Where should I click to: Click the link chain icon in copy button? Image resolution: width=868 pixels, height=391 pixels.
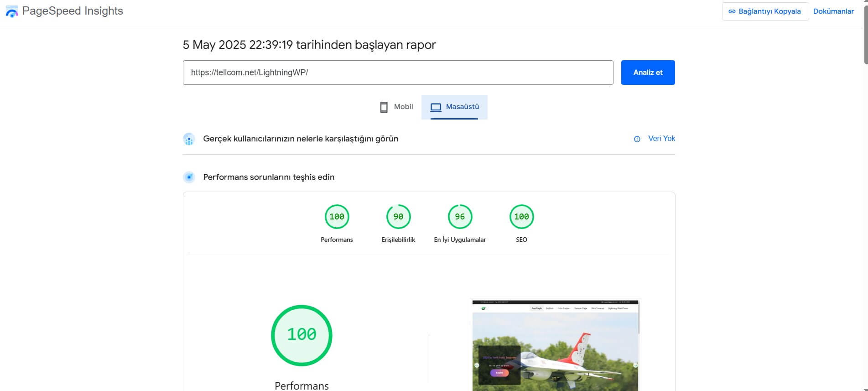pos(732,11)
